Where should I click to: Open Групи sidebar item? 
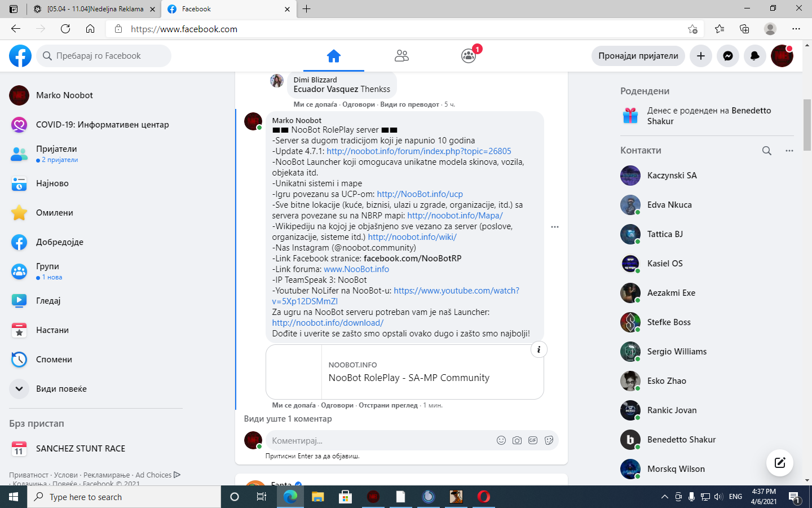[96, 271]
